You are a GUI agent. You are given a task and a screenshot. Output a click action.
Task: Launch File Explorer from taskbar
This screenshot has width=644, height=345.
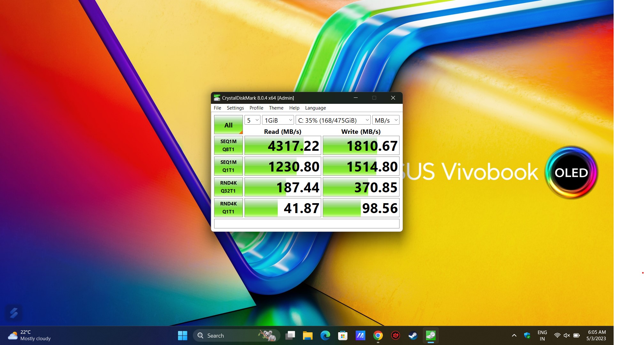click(x=307, y=335)
